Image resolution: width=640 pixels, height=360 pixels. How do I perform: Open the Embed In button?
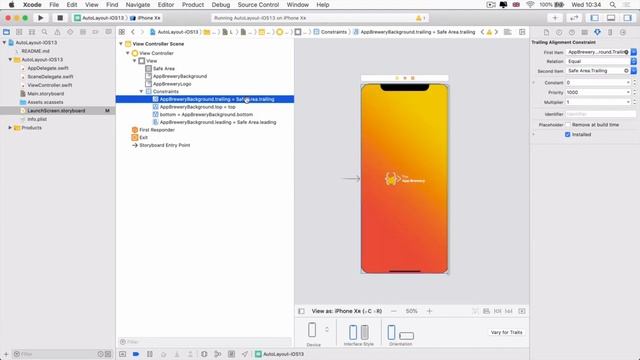pyautogui.click(x=522, y=311)
